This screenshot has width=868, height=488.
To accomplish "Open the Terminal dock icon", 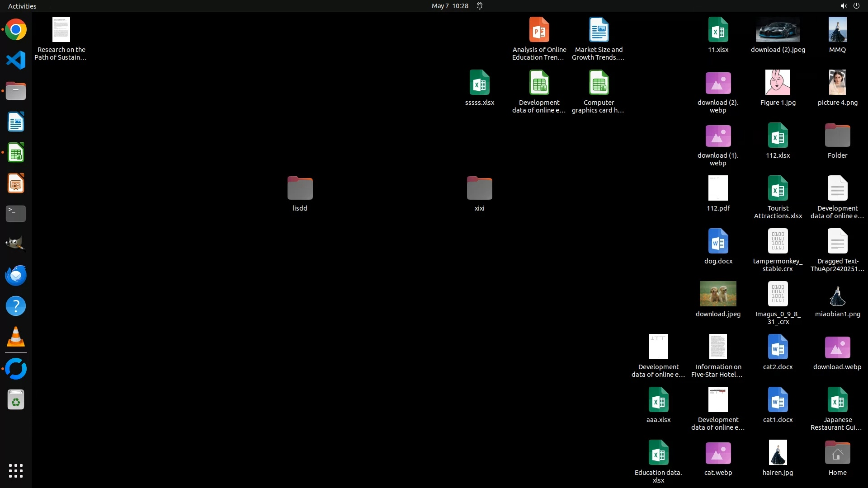I will coord(16,214).
